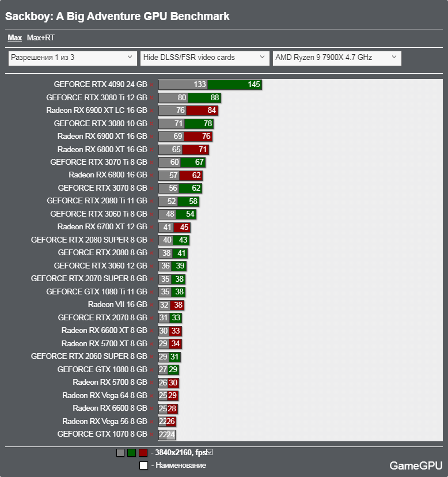Remove Radeon RX 5700 XT 8 GB with red x
This screenshot has height=477, width=448.
[151, 344]
